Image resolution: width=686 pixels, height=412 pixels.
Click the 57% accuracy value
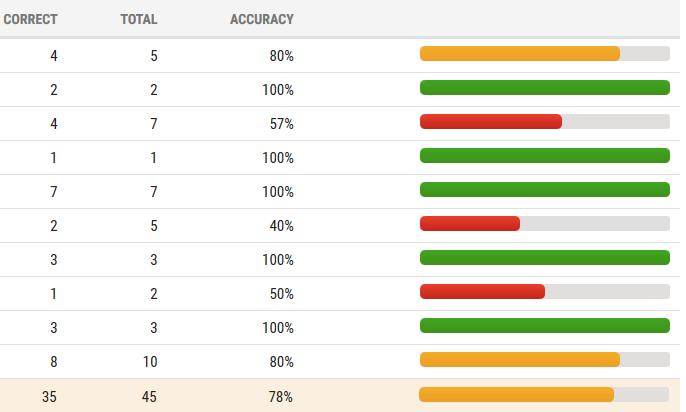tap(281, 124)
